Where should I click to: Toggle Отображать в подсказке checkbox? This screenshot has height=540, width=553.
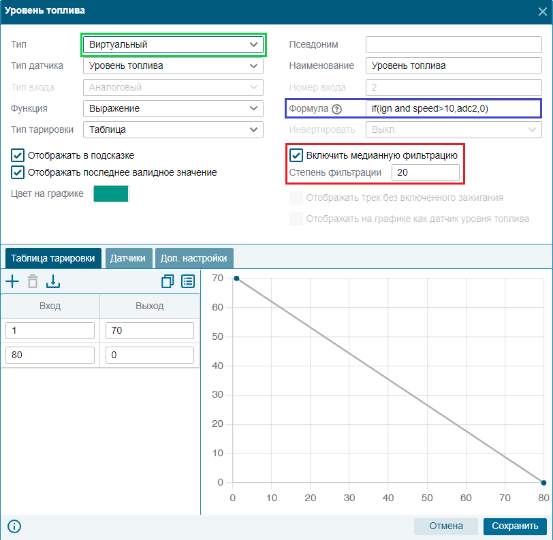18,155
